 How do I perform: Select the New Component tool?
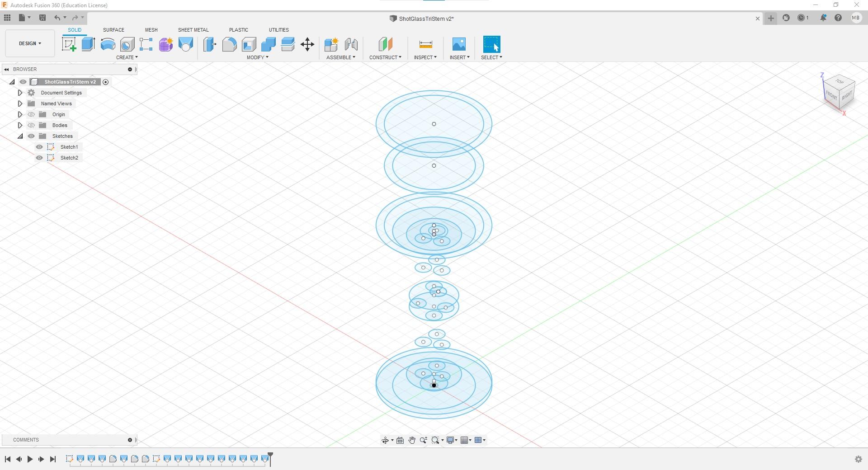[x=331, y=44]
